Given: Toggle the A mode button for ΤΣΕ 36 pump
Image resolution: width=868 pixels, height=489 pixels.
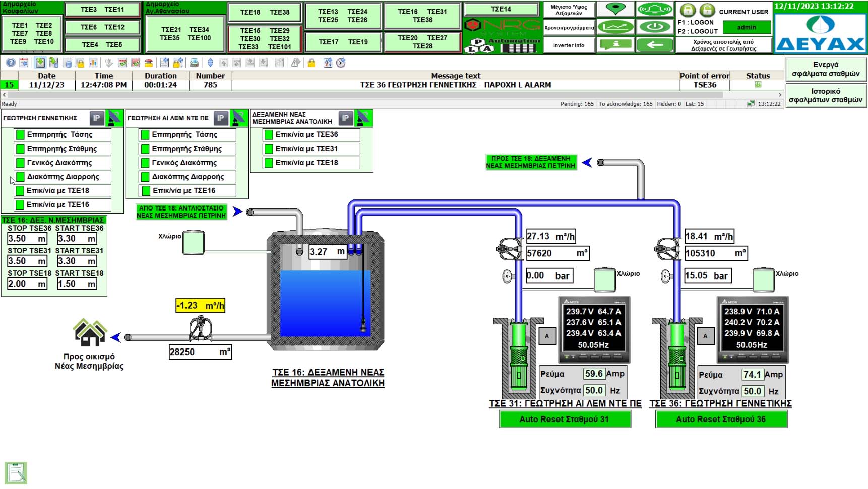Looking at the screenshot, I should pyautogui.click(x=705, y=336).
